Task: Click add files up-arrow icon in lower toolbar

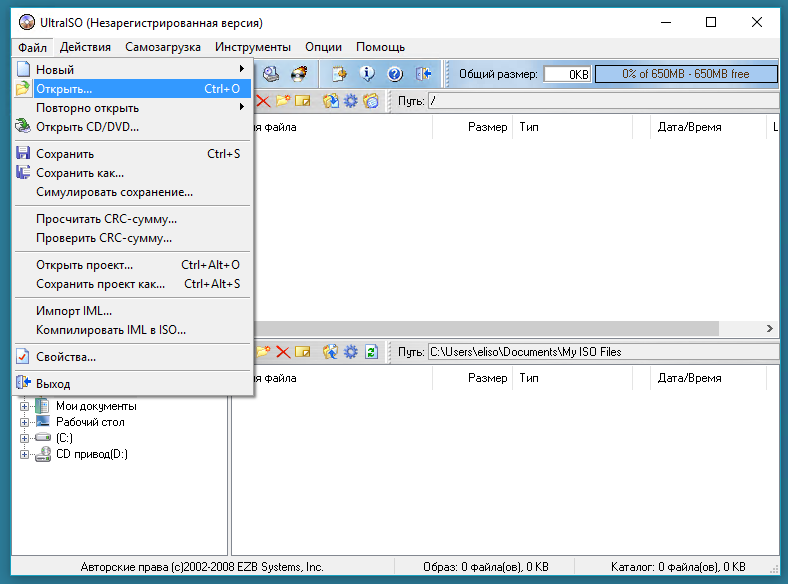Action: (x=331, y=352)
